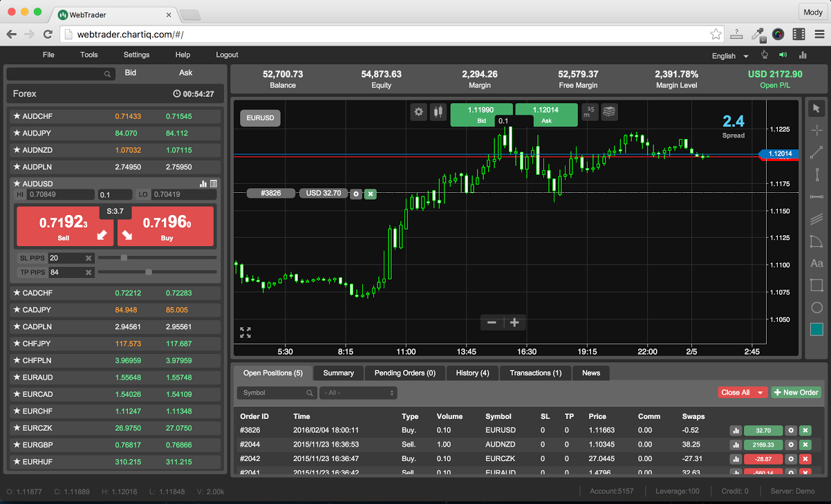Toggle favorite star for EURGBP
Screen dimensions: 831x504
[17, 445]
